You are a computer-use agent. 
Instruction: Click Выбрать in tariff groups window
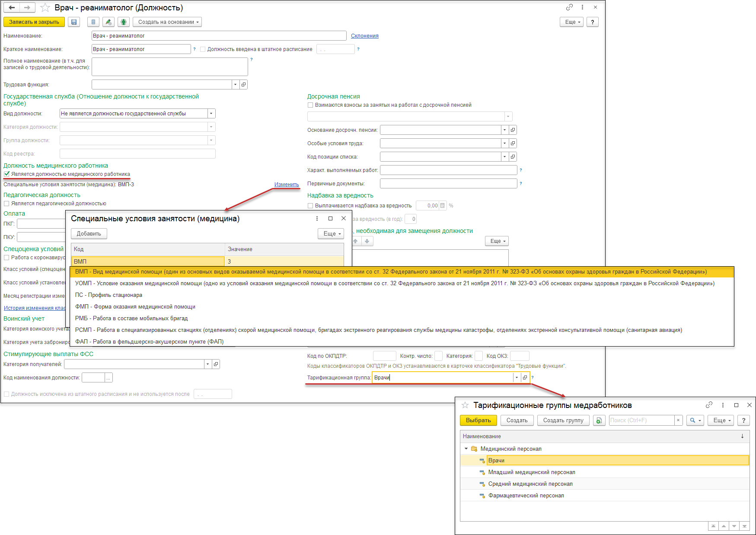pos(478,420)
